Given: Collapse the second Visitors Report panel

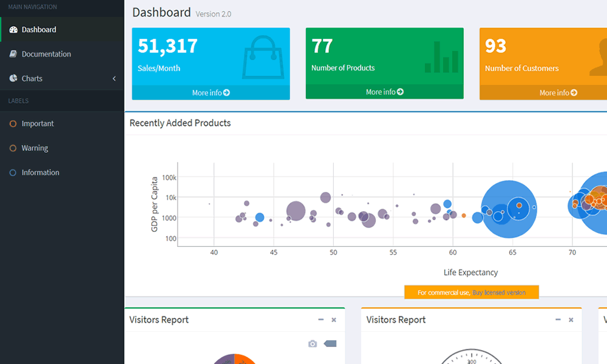Looking at the screenshot, I should click(x=558, y=320).
